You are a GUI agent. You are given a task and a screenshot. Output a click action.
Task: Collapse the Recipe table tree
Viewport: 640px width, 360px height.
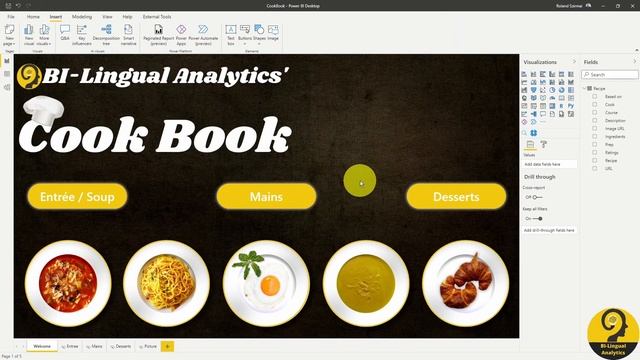point(584,89)
